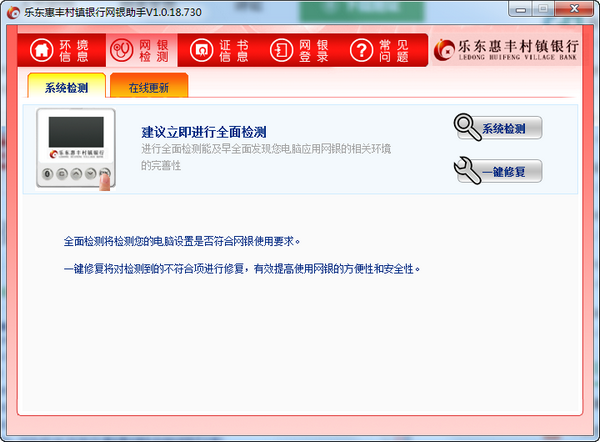
Task: Minimize the 网银助手 window
Action: [x=520, y=9]
